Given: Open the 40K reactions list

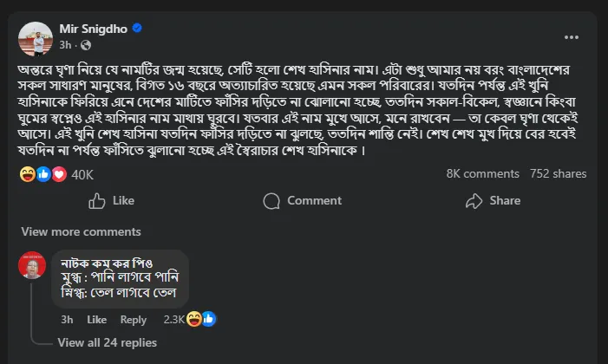Looking at the screenshot, I should [82, 174].
